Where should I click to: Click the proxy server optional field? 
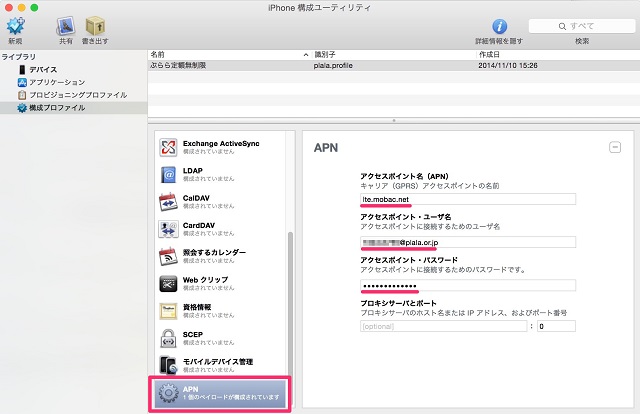tap(444, 326)
